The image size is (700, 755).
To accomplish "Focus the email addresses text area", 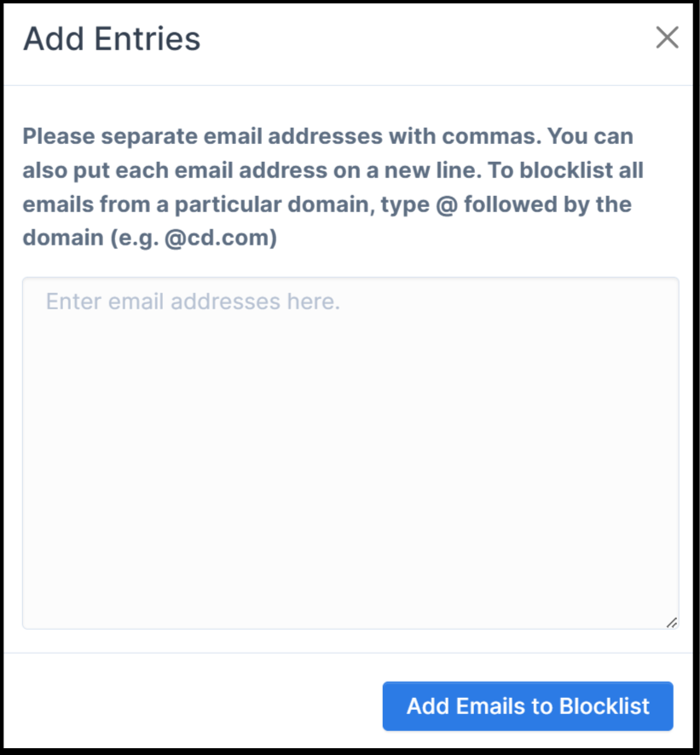I will click(350, 452).
